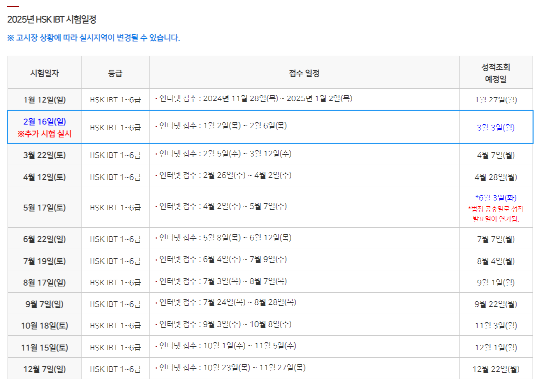Select the exam date 12월 7일(일)
This screenshot has height=392, width=556.
pyautogui.click(x=45, y=369)
